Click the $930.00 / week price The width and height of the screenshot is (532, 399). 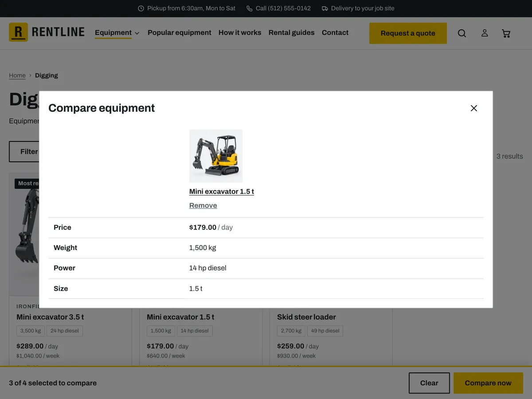click(x=296, y=356)
